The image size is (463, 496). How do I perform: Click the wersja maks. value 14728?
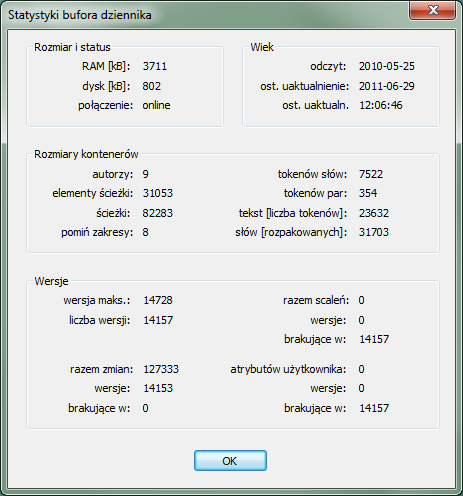[158, 300]
